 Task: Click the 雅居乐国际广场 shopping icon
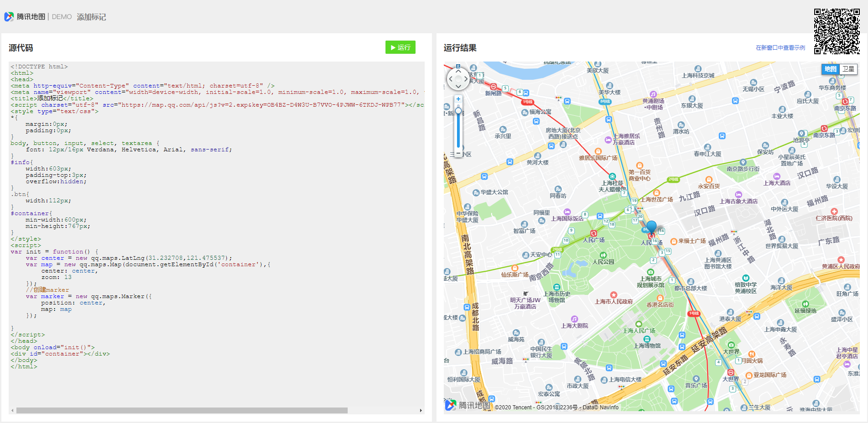tap(598, 151)
